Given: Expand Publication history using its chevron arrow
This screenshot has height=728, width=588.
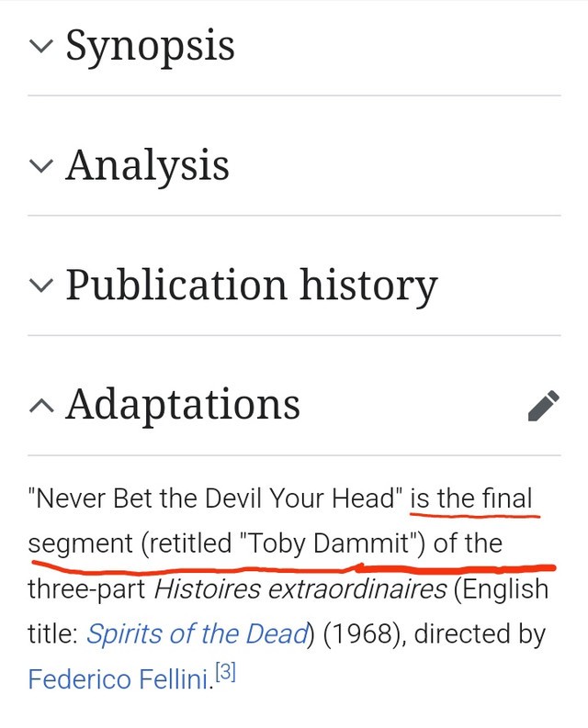Looking at the screenshot, I should pos(41,286).
